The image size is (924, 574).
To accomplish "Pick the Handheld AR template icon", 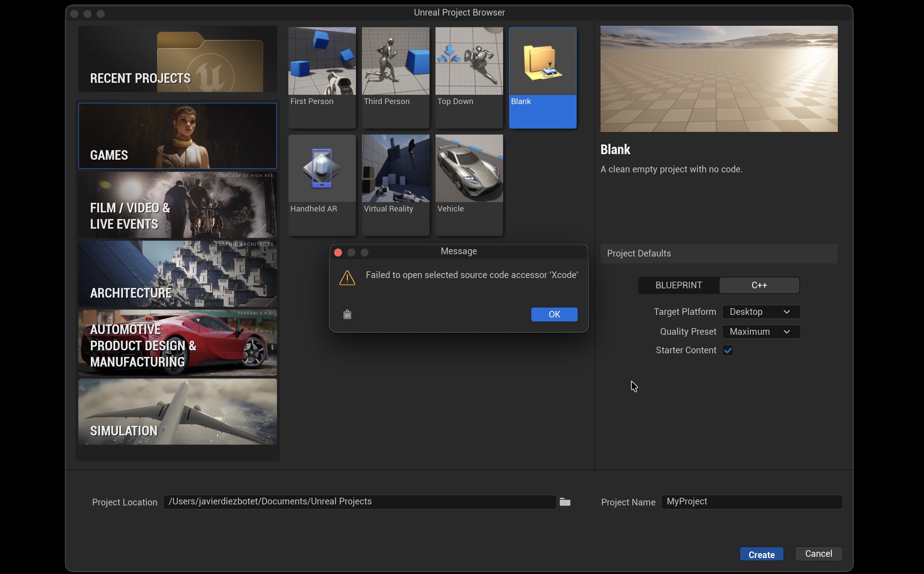I will click(321, 168).
